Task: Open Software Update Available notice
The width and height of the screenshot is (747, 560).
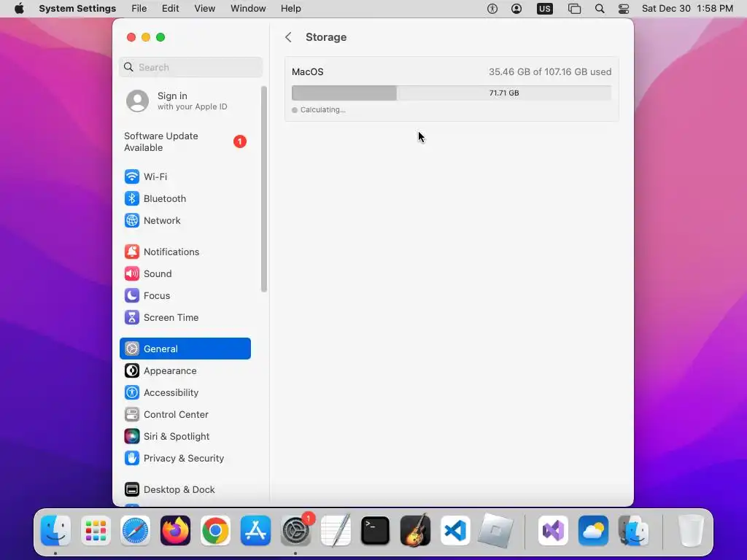Action: 185,142
